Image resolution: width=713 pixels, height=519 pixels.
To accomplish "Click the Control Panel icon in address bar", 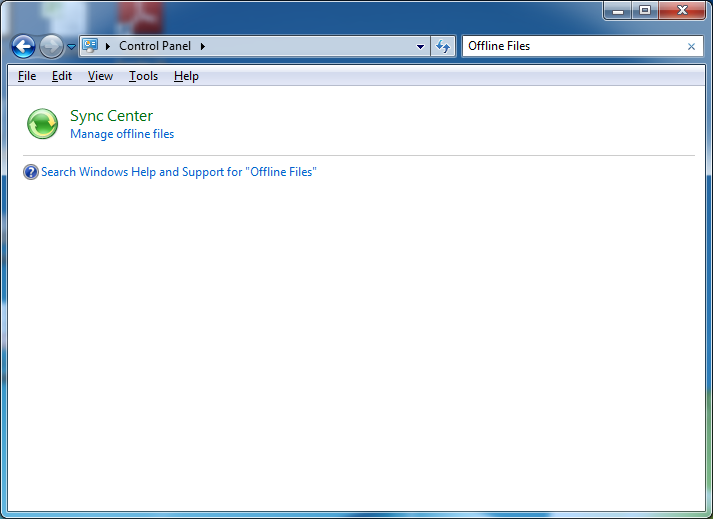I will pyautogui.click(x=90, y=45).
